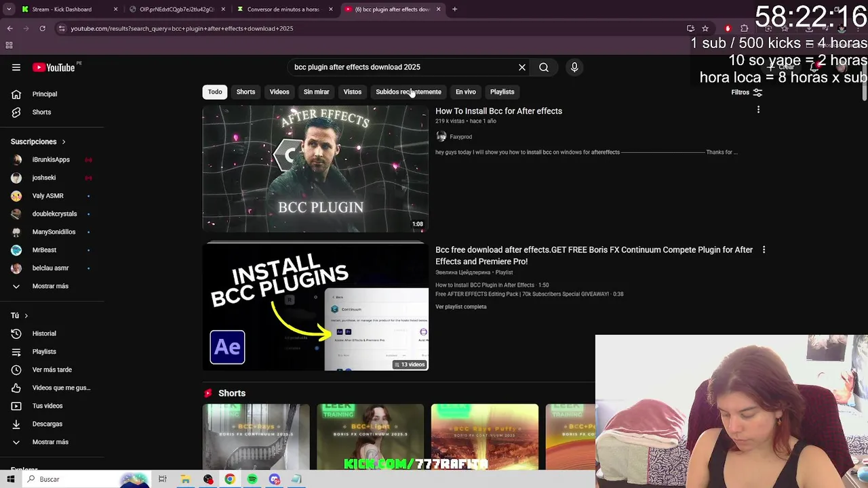Select the Videos filter chip

pos(279,91)
